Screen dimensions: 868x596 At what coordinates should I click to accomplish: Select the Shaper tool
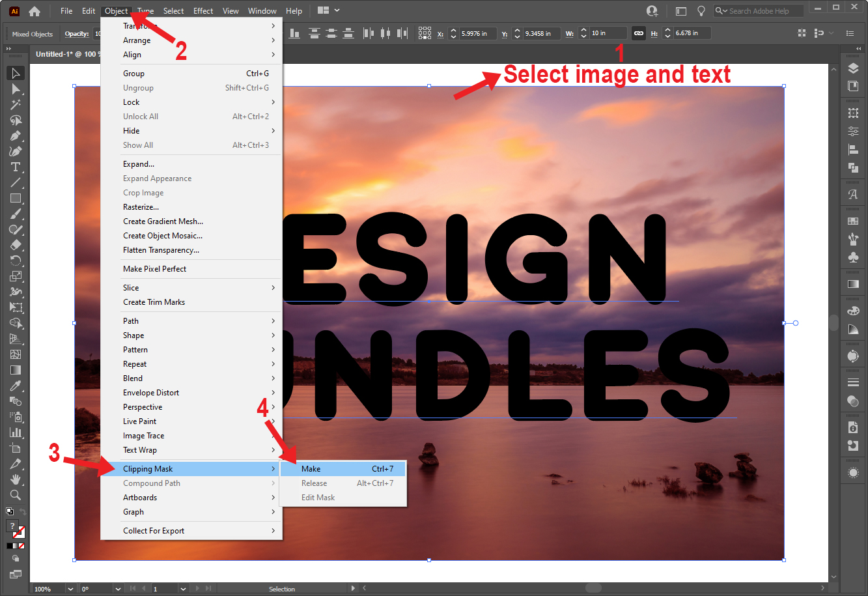point(16,229)
